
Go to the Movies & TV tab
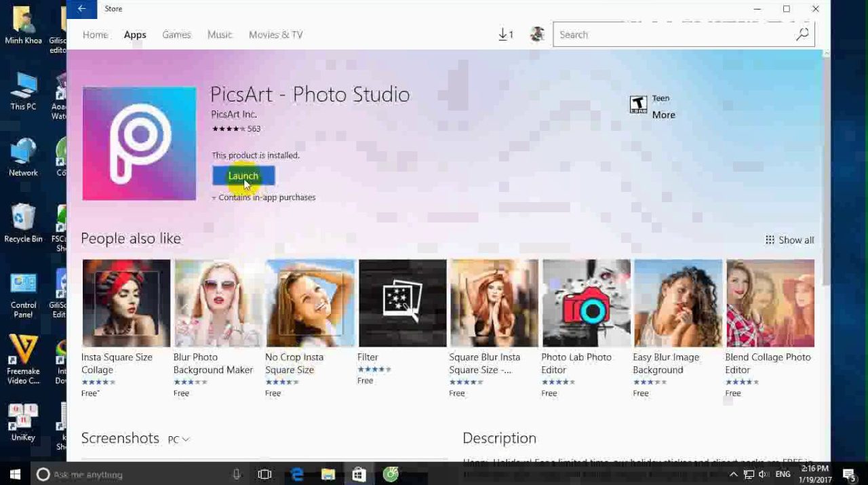click(x=275, y=35)
